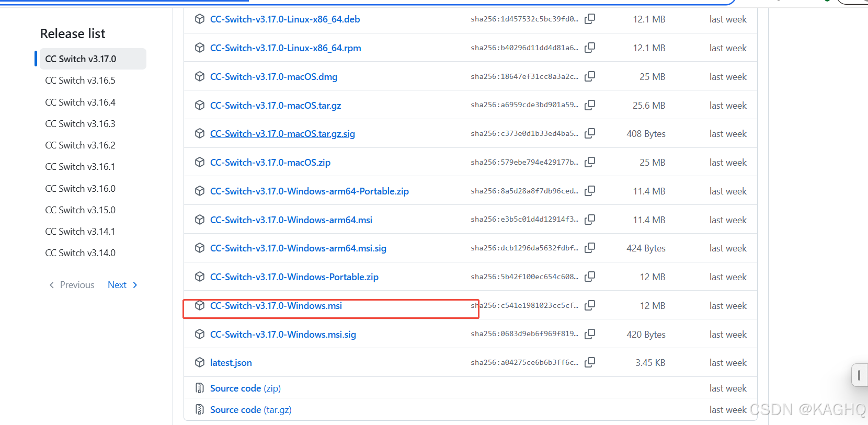This screenshot has width=868, height=425.
Task: Click package icon beside macOS.dmg
Action: pyautogui.click(x=200, y=76)
